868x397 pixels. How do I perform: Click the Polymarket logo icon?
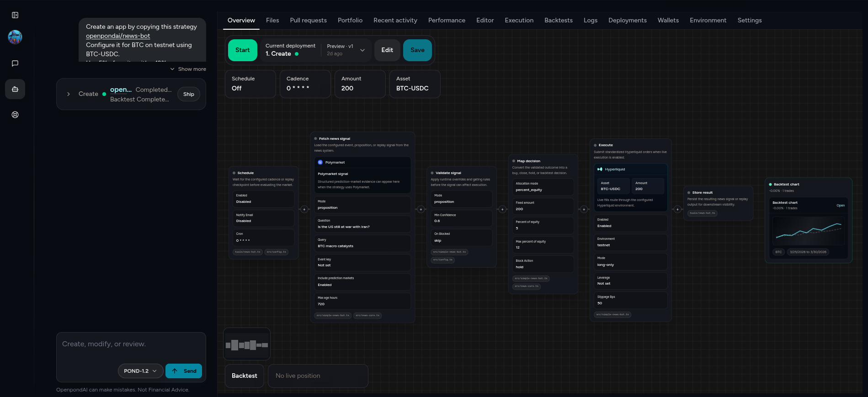[320, 163]
